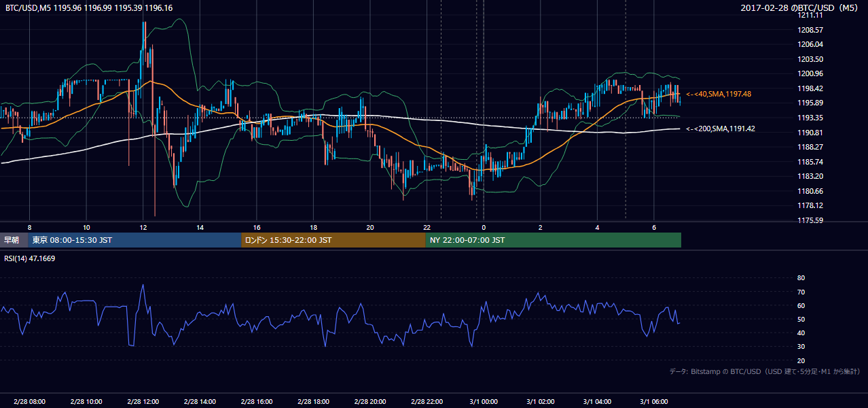Click the RSI(14) 47.1669 indicator label
Viewport: 868px width, 408px height.
coord(29,258)
